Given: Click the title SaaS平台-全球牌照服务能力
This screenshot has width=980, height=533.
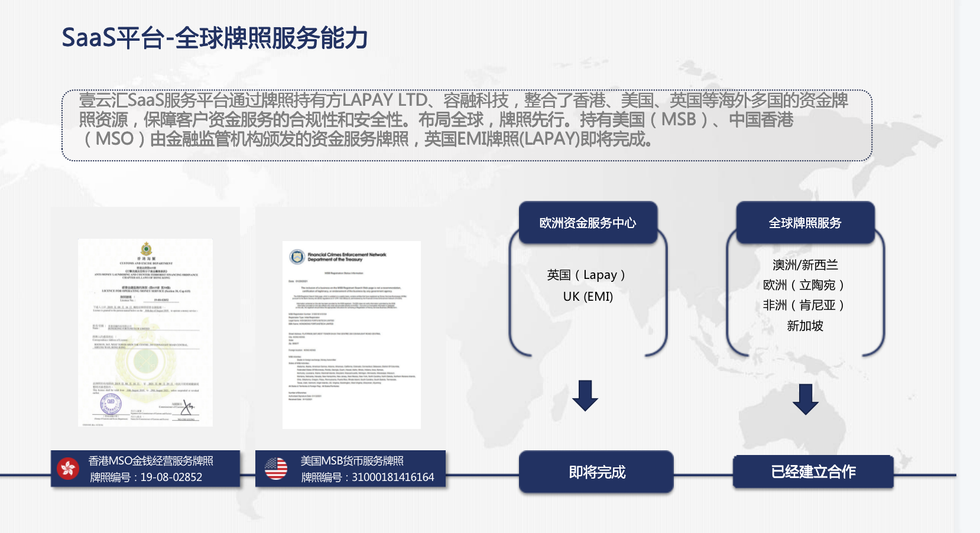Looking at the screenshot, I should pyautogui.click(x=215, y=38).
